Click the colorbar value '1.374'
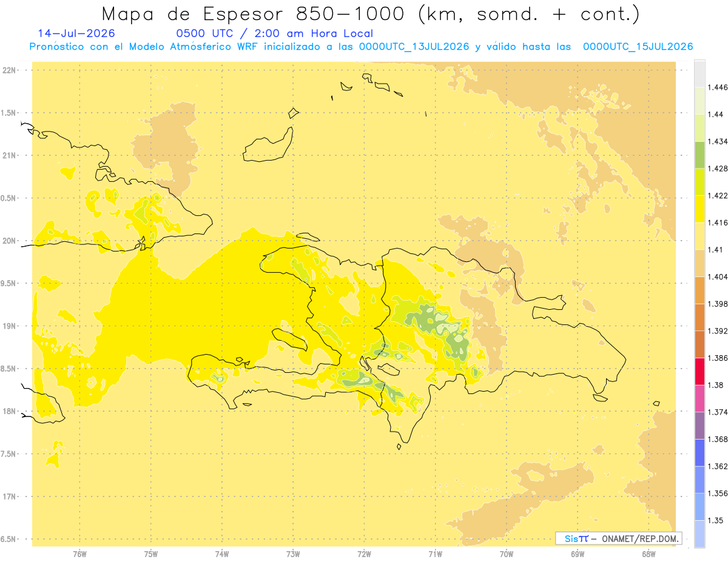This screenshot has height=562, width=728. [718, 412]
